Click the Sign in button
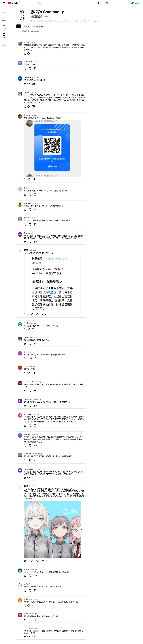This screenshot has height=644, width=143. (x=136, y=3)
